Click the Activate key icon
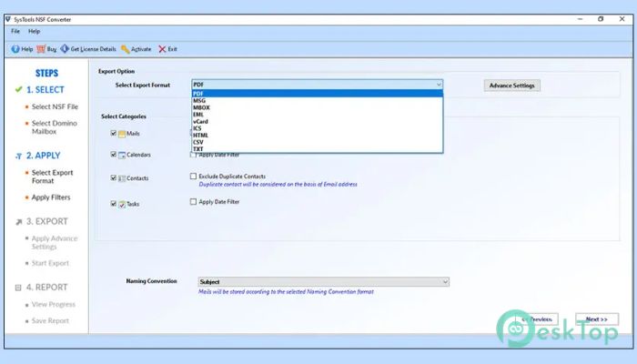 [x=126, y=49]
